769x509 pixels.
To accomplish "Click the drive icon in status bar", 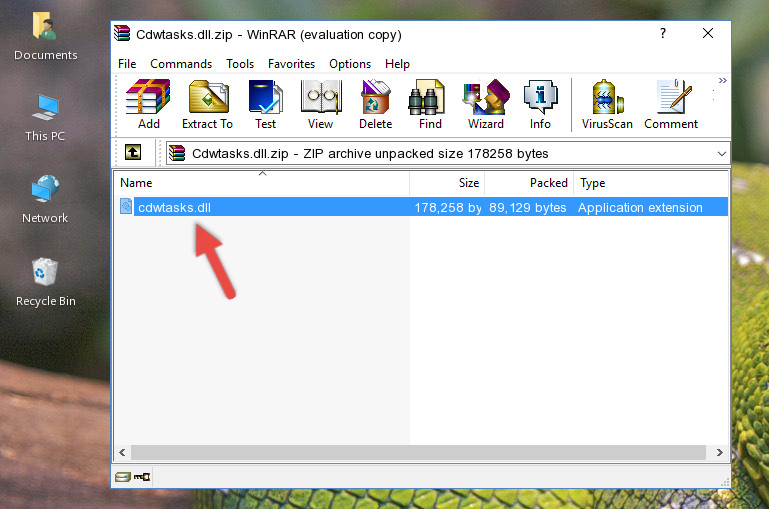I will point(123,477).
